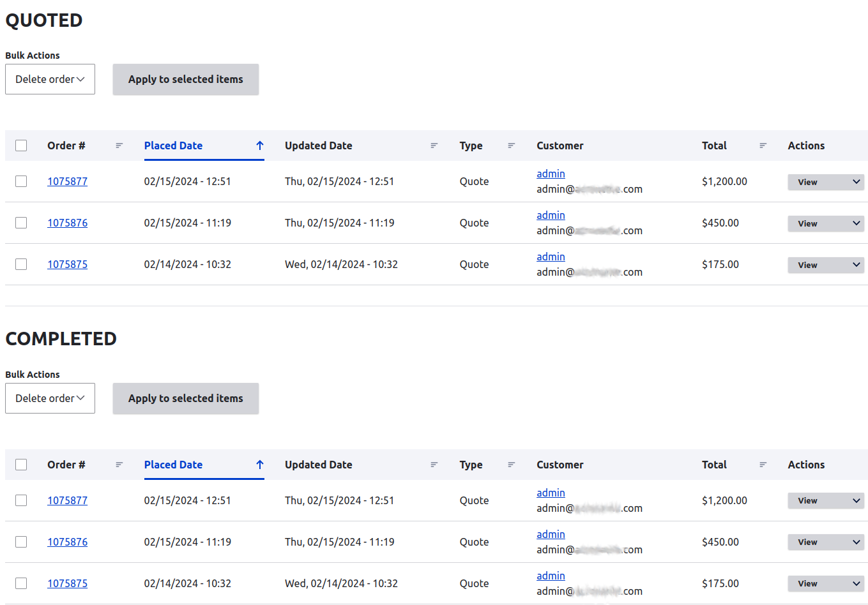This screenshot has height=605, width=868.
Task: Open order link 1075876 in Quoted table
Action: coord(67,223)
